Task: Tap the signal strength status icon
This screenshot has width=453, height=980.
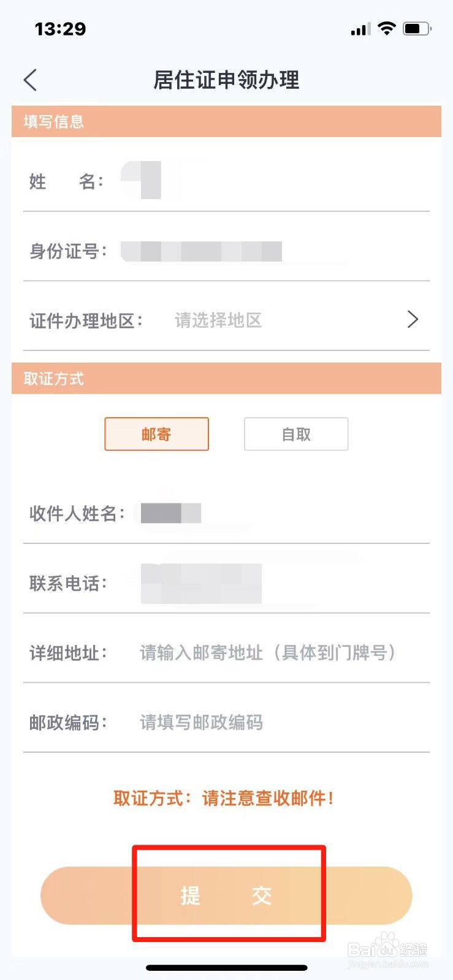Action: (360, 29)
